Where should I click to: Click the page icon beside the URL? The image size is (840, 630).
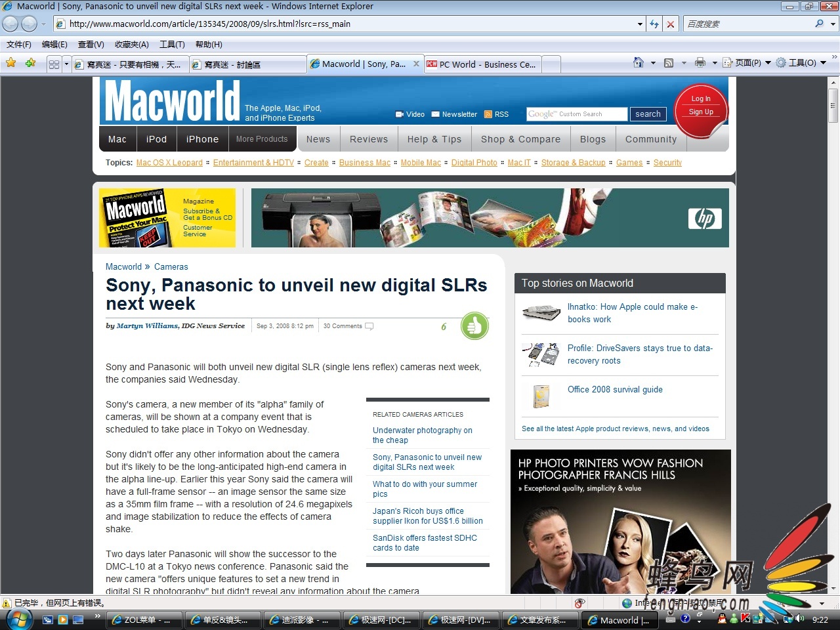[x=60, y=24]
